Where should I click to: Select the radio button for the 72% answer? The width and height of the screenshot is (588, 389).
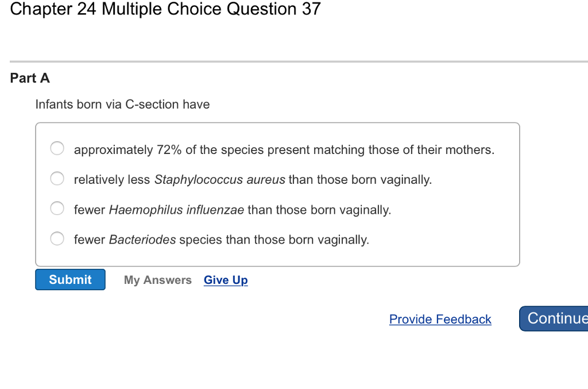(57, 148)
